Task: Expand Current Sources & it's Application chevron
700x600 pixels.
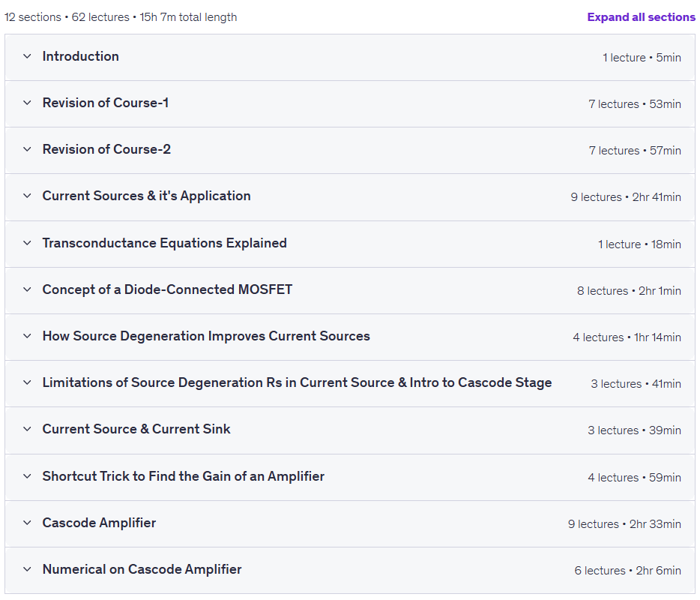Action: tap(27, 196)
